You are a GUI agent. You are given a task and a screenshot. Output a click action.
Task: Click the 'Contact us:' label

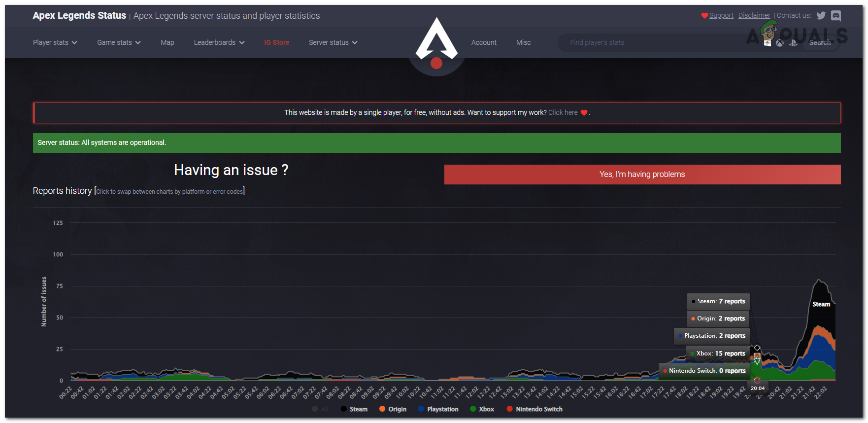(794, 15)
